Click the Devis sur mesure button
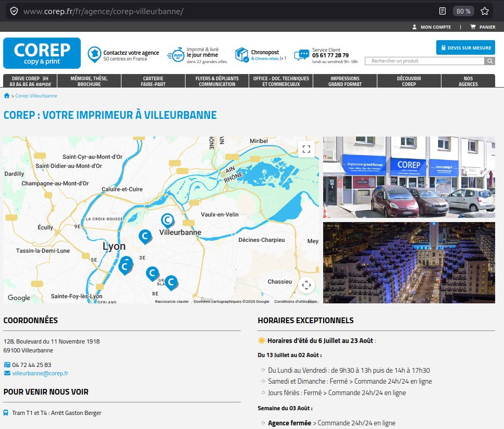Screen dimensions: 504x429 click(x=465, y=47)
